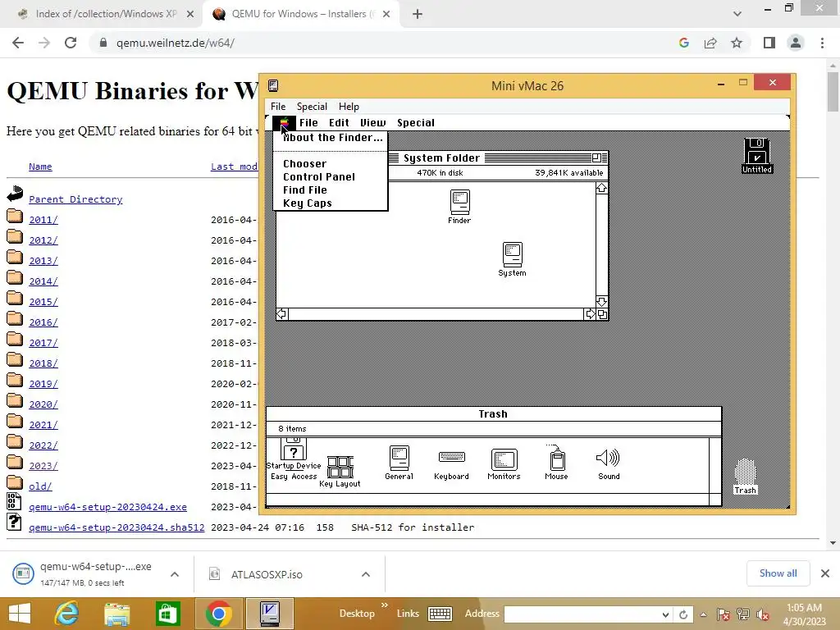Click the System Folder scroll left arrow
840x630 pixels.
(282, 314)
